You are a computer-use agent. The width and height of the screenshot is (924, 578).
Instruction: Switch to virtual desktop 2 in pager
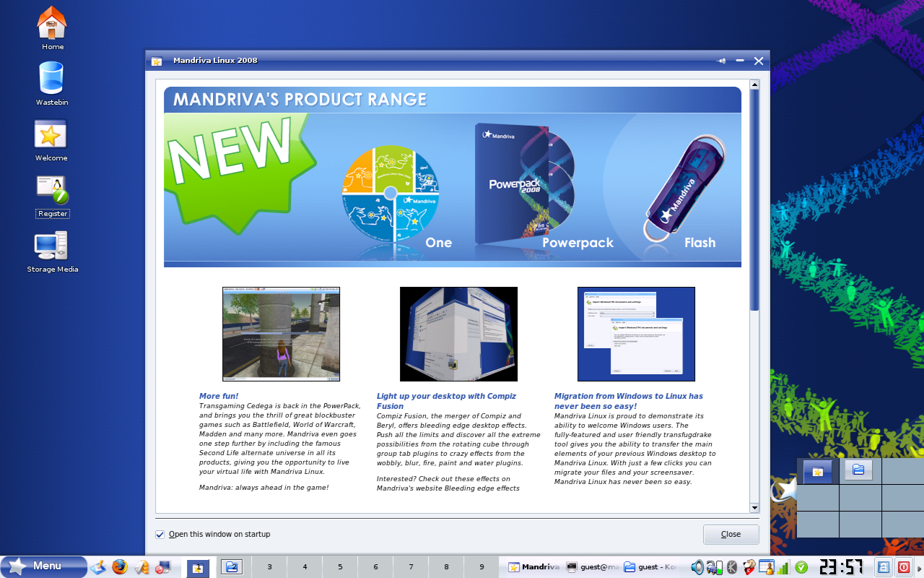pyautogui.click(x=232, y=568)
